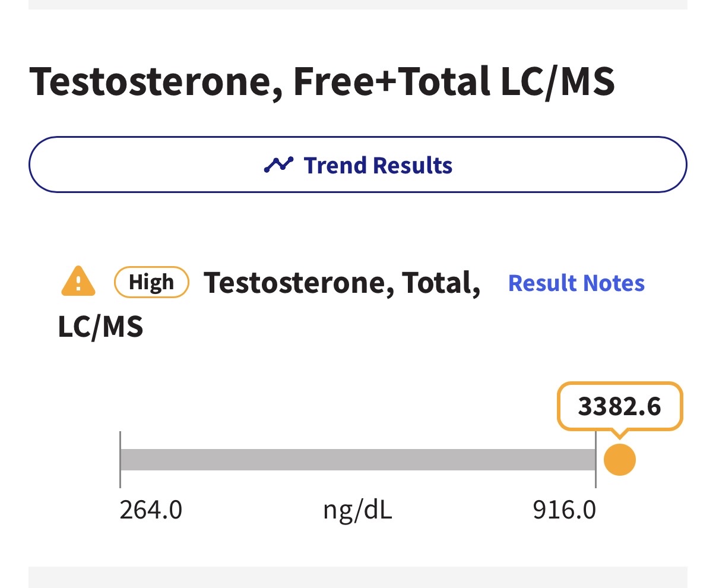
Task: Click the 3382.6 value bubble
Action: pos(619,407)
